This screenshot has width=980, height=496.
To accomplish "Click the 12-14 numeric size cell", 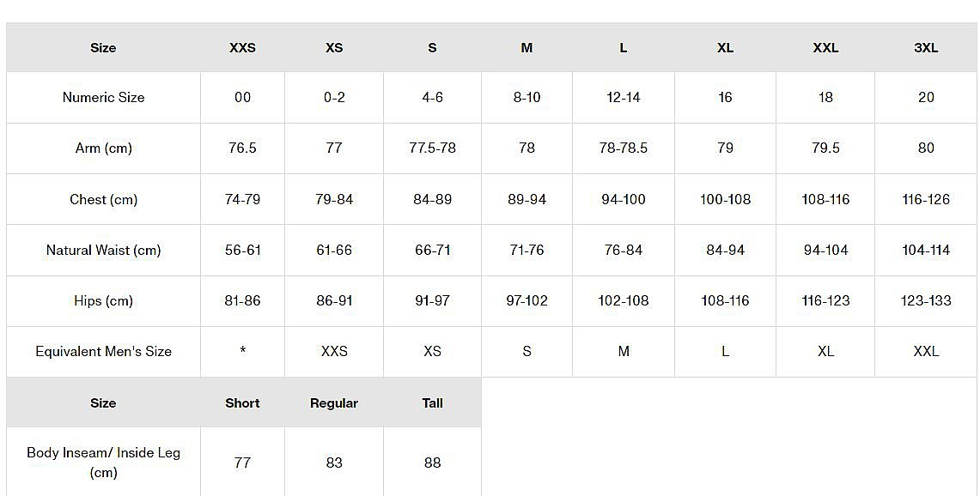I will tap(623, 98).
